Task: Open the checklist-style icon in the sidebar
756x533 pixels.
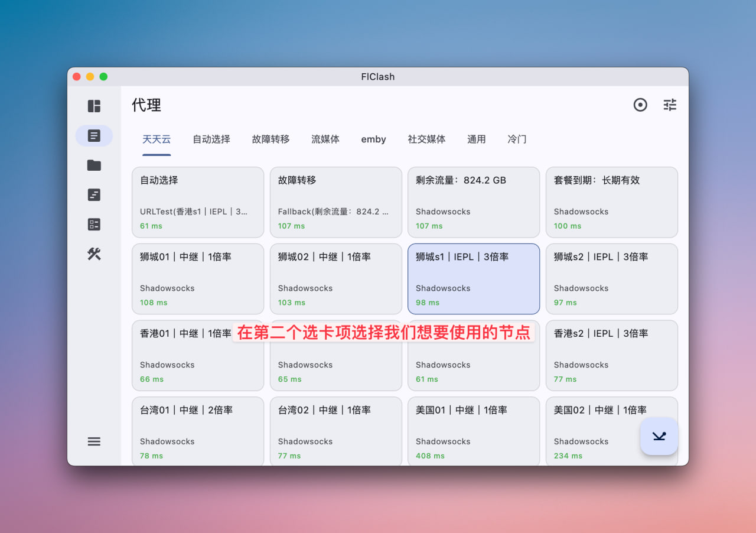Action: 94,225
